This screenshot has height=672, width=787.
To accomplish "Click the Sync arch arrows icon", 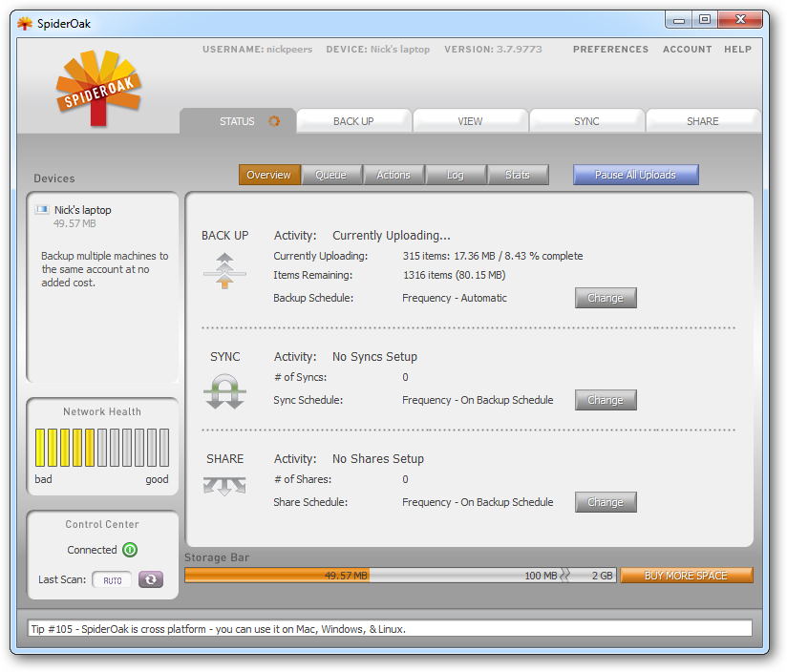I will (x=224, y=391).
